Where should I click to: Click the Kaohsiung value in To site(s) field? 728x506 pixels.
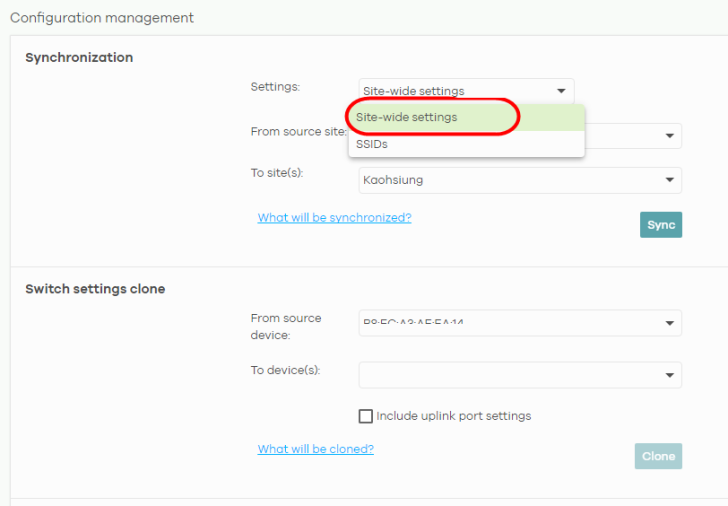coord(393,181)
